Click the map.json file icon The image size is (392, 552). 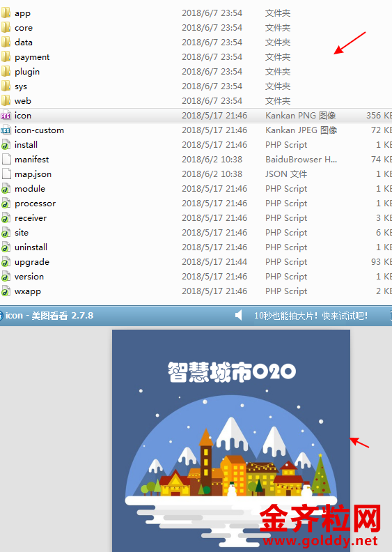click(6, 174)
